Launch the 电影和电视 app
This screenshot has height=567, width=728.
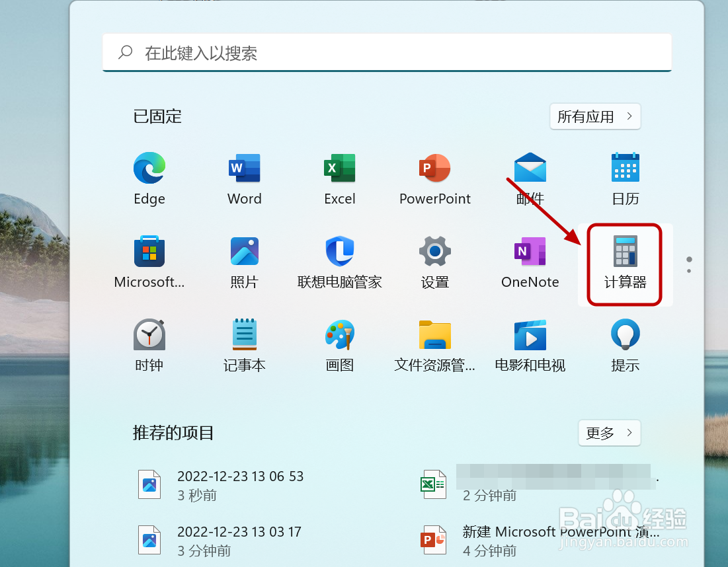(530, 346)
